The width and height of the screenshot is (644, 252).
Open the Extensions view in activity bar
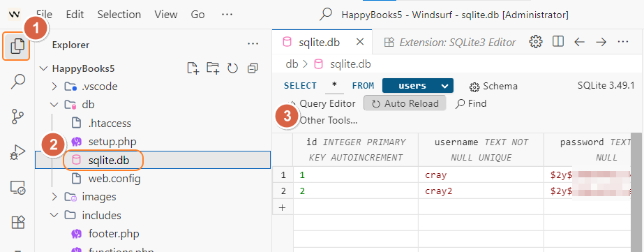17,223
